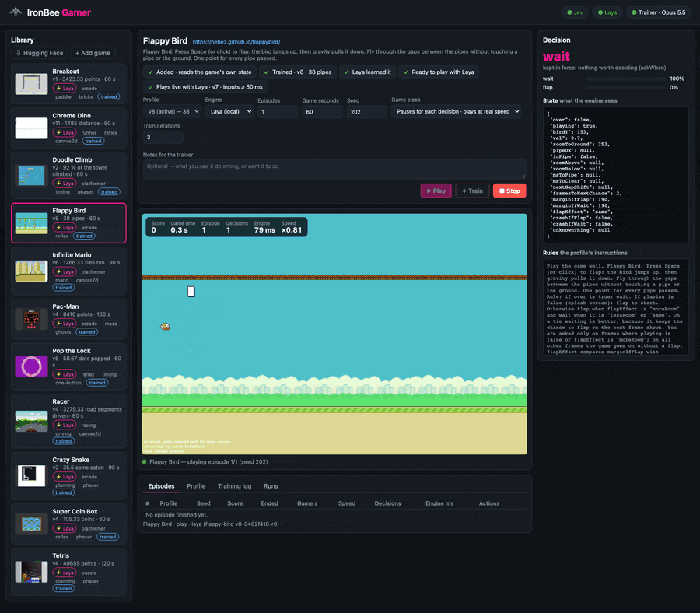
Task: Click the trained tag on Breakout card
Action: point(108,97)
